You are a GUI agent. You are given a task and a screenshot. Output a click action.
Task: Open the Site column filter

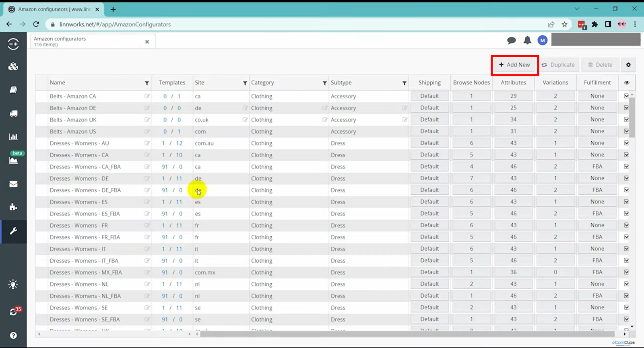click(x=245, y=83)
